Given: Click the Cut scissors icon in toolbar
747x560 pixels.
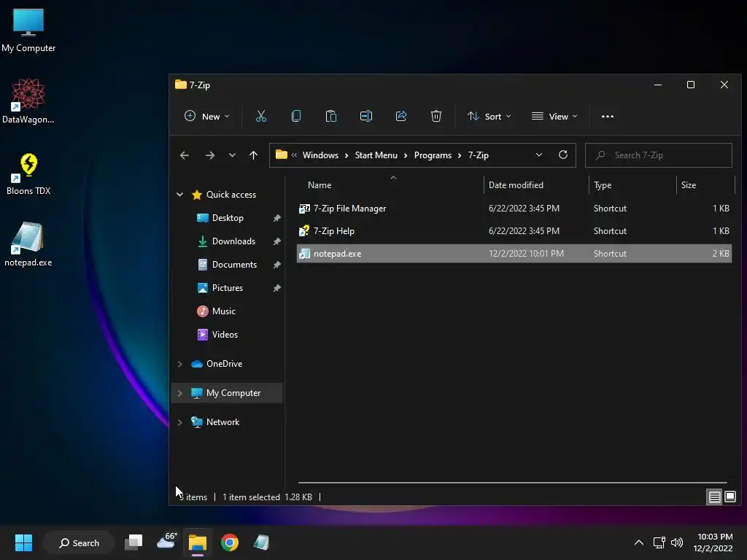Looking at the screenshot, I should [x=260, y=116].
